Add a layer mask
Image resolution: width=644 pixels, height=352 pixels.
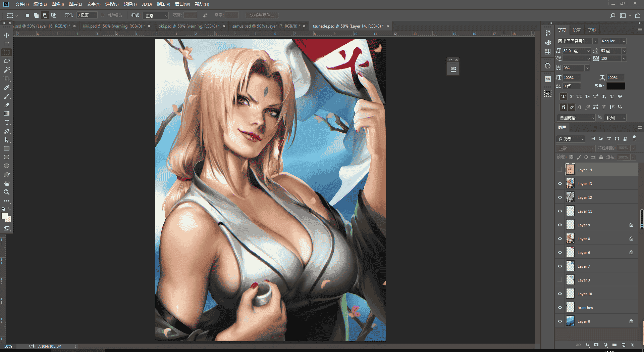coord(596,345)
